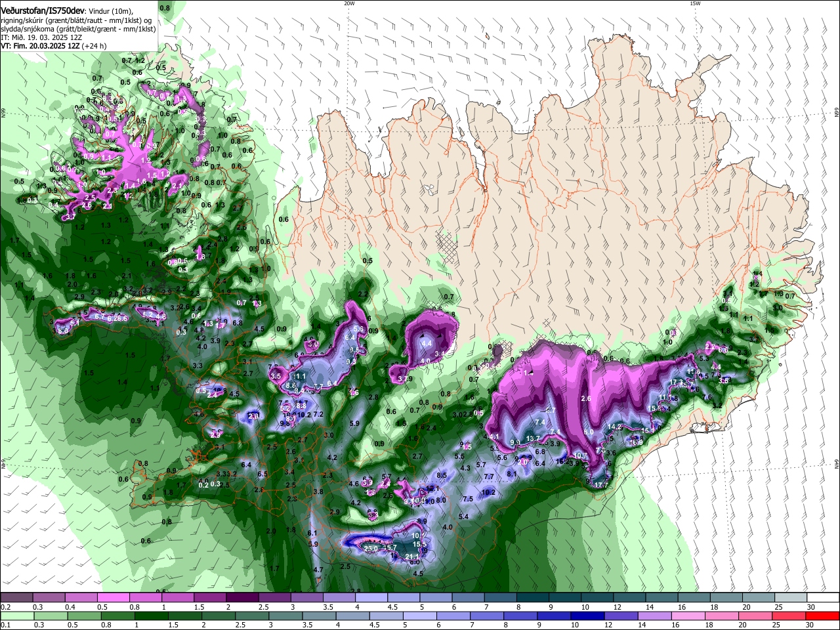Viewport: 840px width, 630px height.
Task: Select the 0.5 green swatch in rain legend
Action: pos(84,616)
